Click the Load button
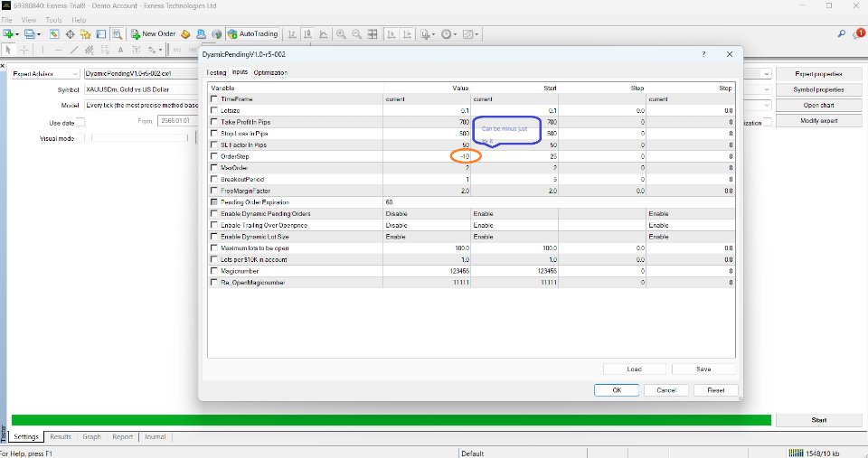 pyautogui.click(x=635, y=369)
